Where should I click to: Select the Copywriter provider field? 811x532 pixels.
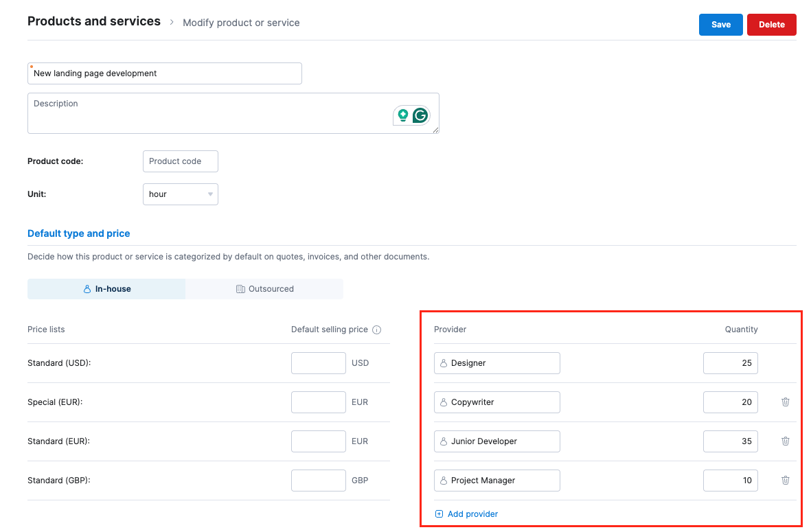(x=496, y=402)
